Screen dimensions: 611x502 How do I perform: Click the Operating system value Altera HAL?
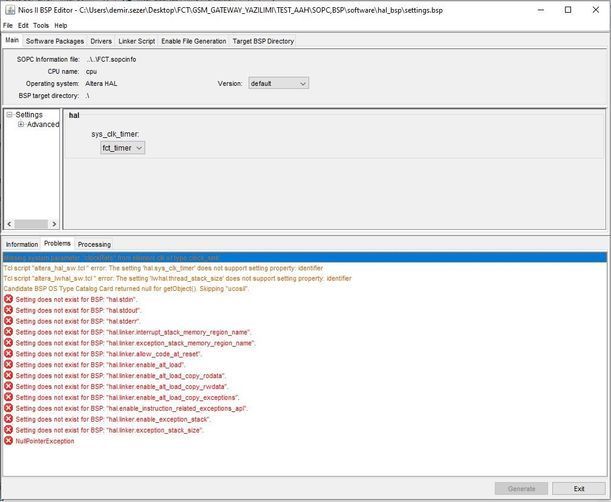pos(101,83)
